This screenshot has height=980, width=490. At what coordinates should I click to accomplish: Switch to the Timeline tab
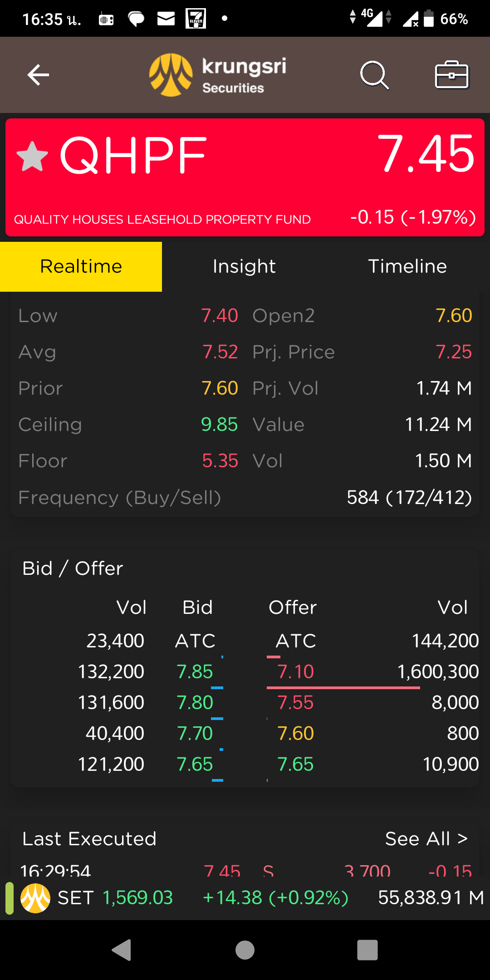[x=407, y=266]
